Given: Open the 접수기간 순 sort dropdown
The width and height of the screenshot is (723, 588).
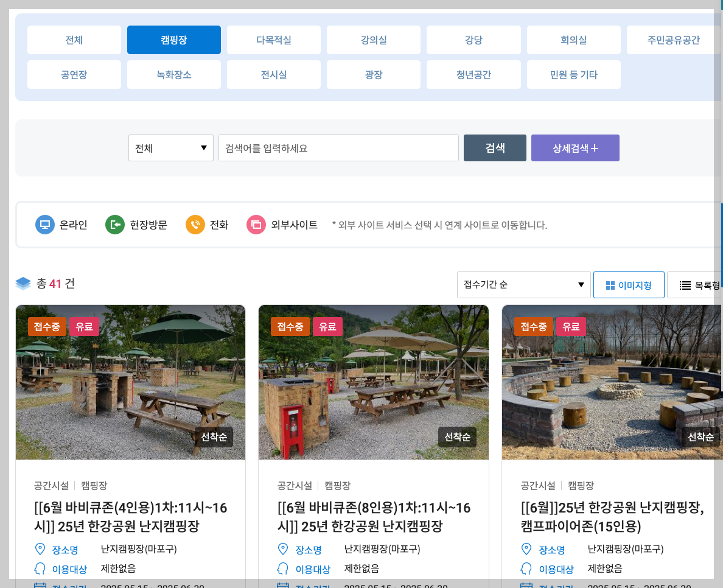Looking at the screenshot, I should (524, 284).
